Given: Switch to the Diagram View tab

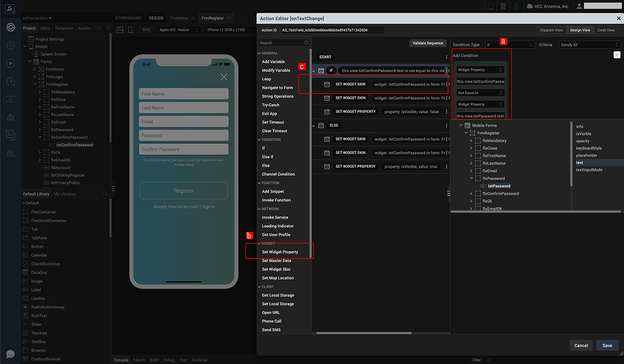Looking at the screenshot, I should tap(551, 30).
